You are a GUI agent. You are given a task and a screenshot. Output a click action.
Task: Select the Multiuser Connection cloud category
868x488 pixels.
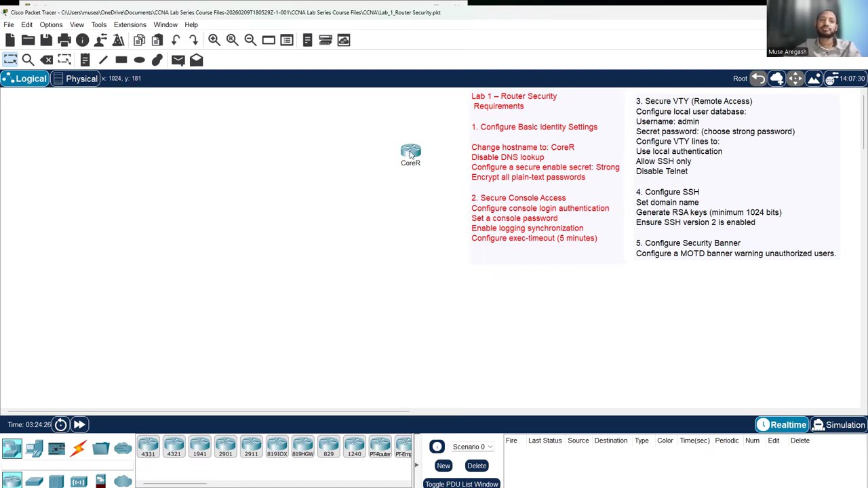123,448
